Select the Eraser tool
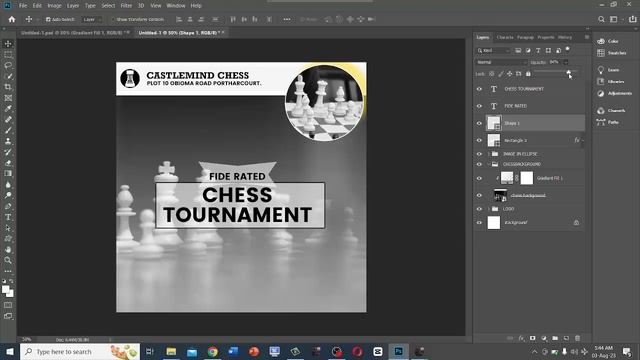 click(8, 163)
